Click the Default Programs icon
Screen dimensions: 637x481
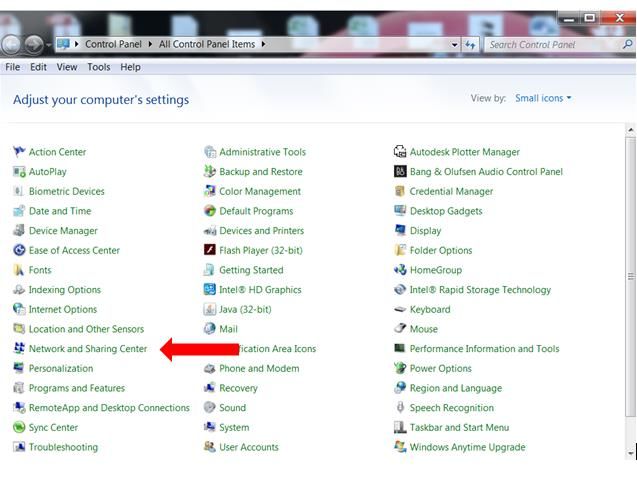210,211
